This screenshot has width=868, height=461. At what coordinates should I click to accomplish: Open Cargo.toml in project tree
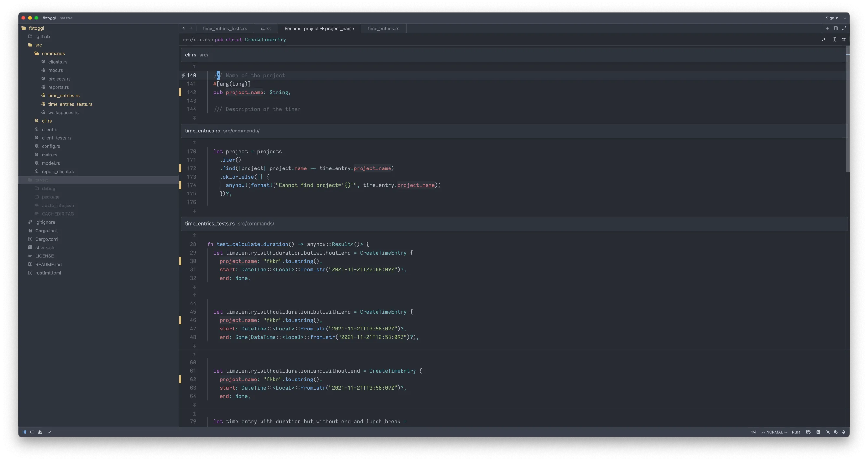99,239
